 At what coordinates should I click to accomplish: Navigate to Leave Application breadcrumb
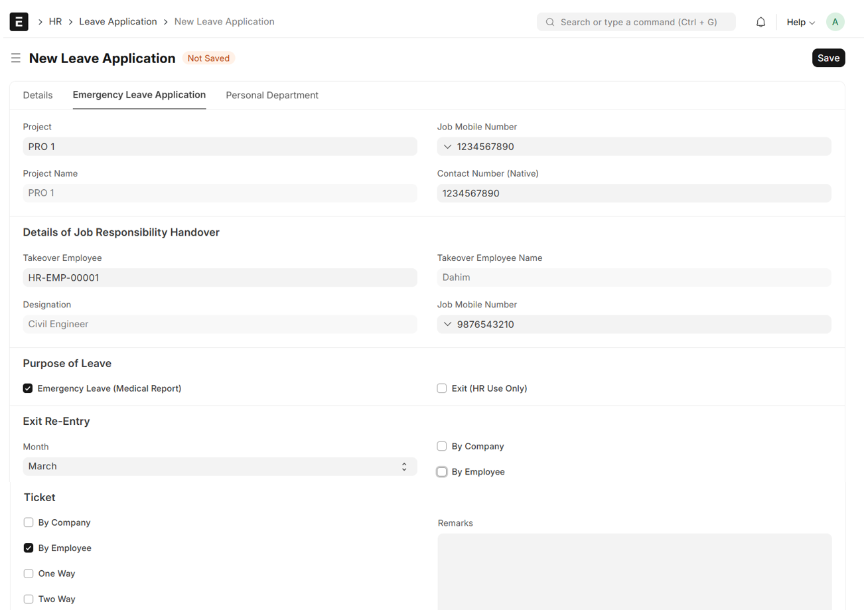coord(118,22)
